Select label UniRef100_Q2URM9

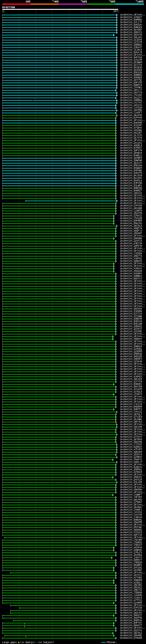pos(131,603)
